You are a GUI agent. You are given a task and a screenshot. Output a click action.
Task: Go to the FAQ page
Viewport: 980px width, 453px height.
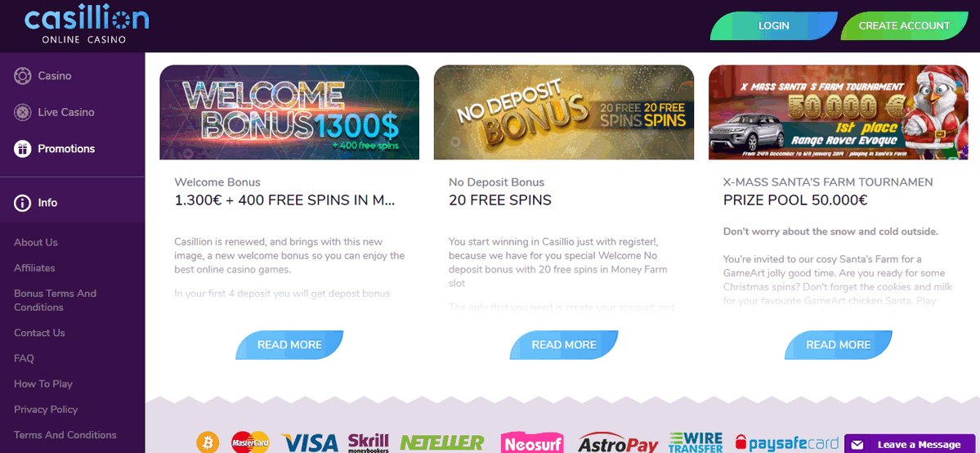pyautogui.click(x=24, y=358)
